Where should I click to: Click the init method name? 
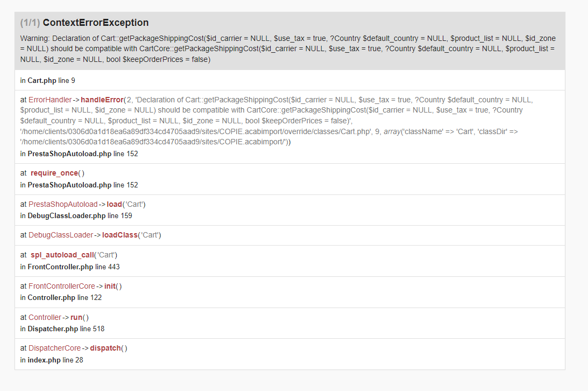tap(110, 286)
